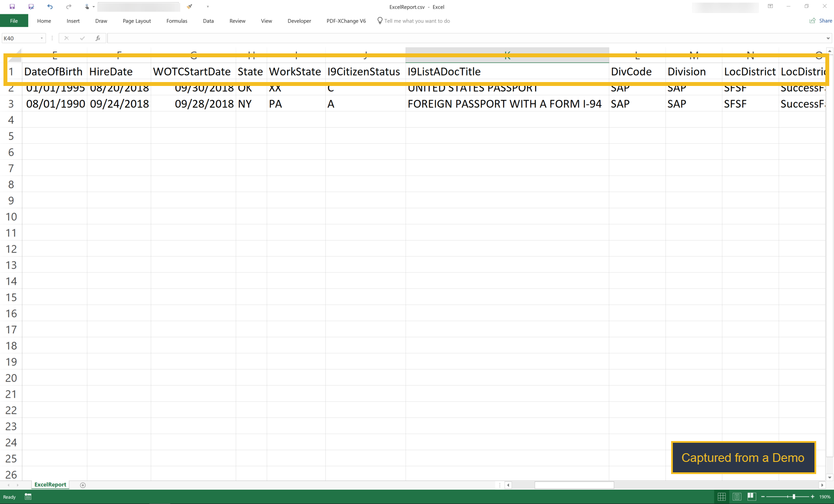Open Ribbon Display Options icon
The width and height of the screenshot is (834, 504).
(x=770, y=7)
